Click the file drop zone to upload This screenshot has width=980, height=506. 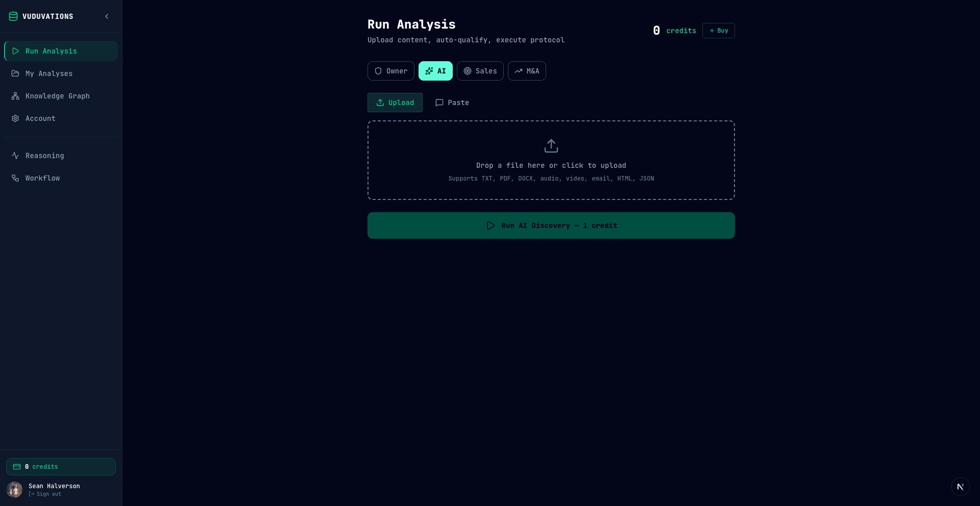[551, 160]
